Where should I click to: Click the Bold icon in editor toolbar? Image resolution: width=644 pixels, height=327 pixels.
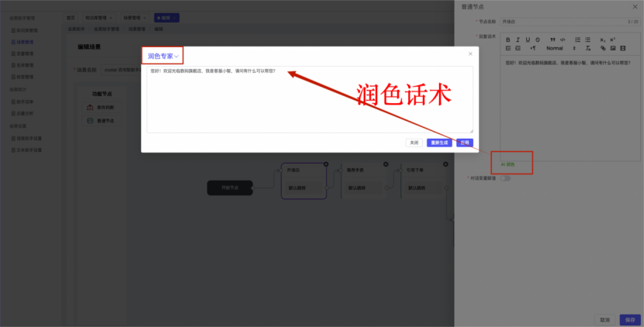pyautogui.click(x=508, y=40)
